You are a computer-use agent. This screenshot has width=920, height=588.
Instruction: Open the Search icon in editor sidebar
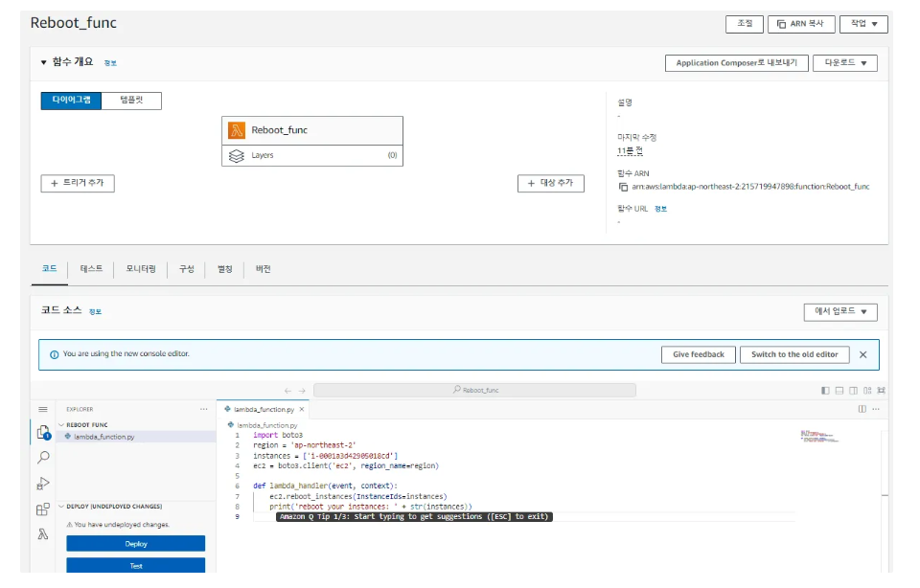(43, 457)
